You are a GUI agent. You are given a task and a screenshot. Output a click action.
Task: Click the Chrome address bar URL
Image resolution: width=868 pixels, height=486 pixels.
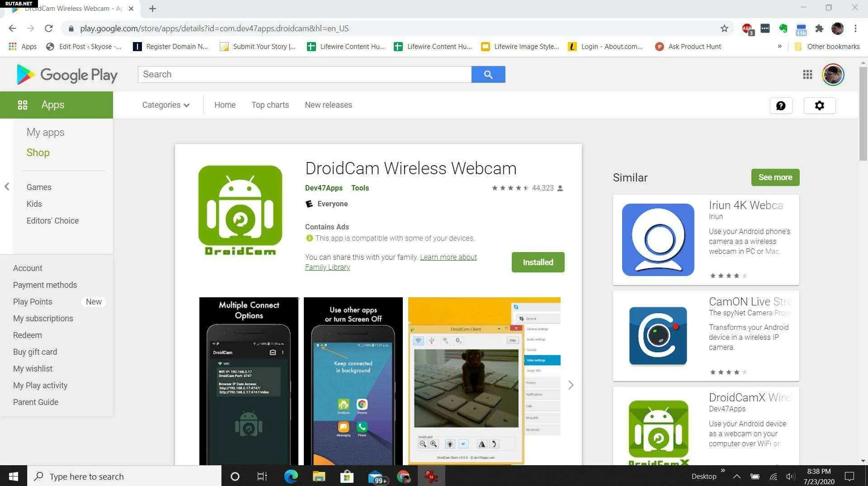coord(214,29)
